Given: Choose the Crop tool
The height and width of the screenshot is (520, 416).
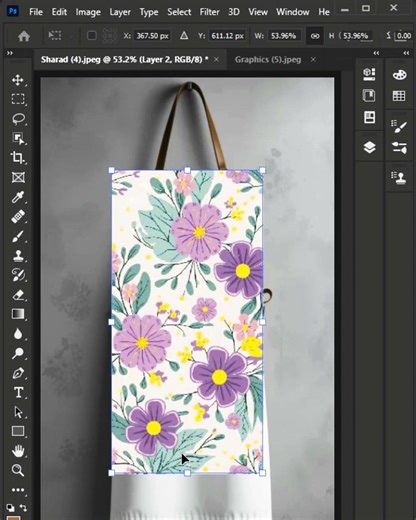Looking at the screenshot, I should pos(18,157).
